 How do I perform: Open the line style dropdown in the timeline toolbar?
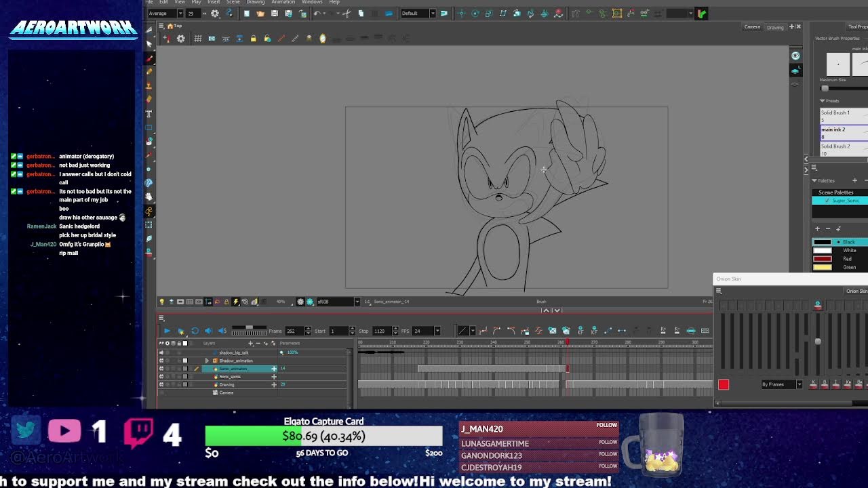click(x=466, y=331)
